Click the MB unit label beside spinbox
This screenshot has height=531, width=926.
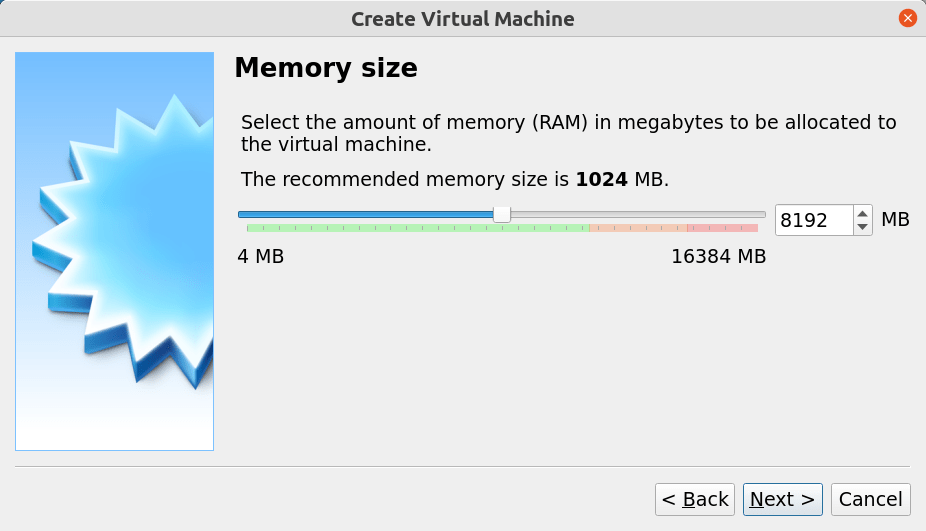pos(895,220)
